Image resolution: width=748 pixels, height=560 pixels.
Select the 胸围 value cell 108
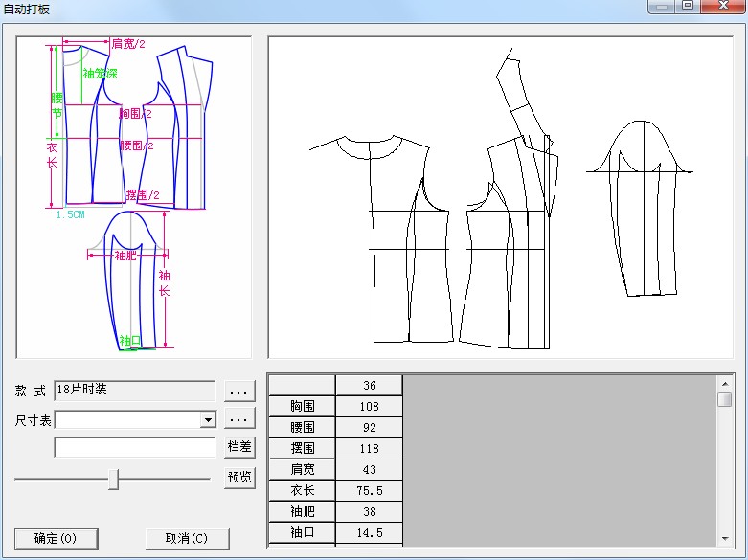click(x=369, y=406)
